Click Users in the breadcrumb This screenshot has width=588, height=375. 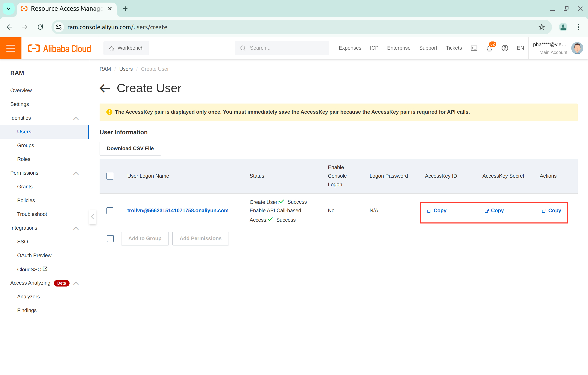tap(126, 69)
